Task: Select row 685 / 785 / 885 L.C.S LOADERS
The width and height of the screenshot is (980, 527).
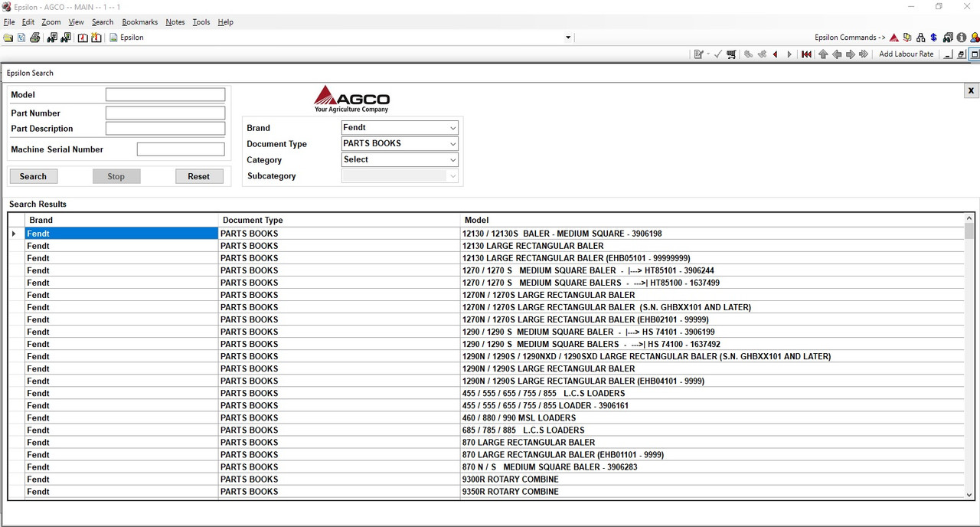Action: tap(487, 430)
